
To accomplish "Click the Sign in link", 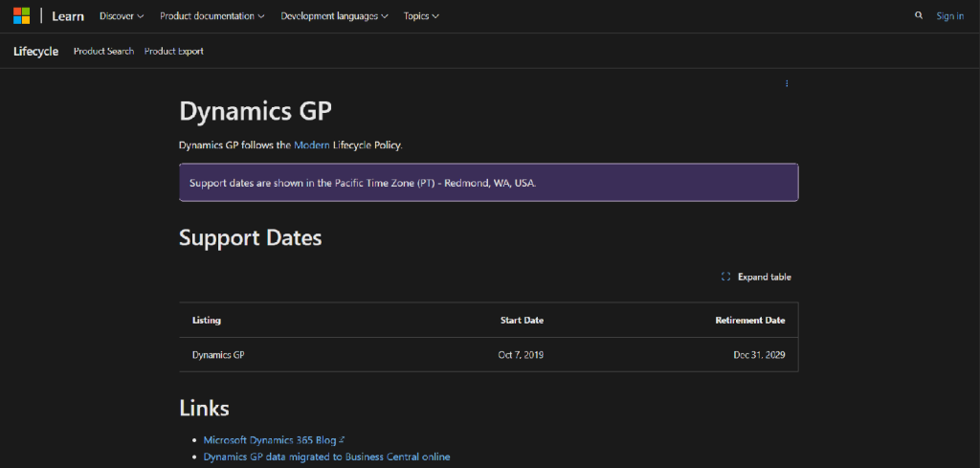I will (949, 16).
